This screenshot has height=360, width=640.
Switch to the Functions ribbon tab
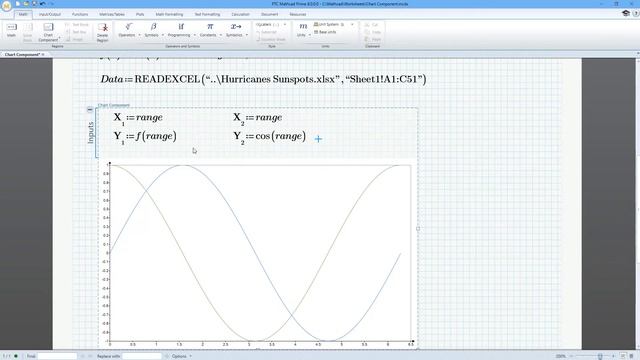(80, 14)
